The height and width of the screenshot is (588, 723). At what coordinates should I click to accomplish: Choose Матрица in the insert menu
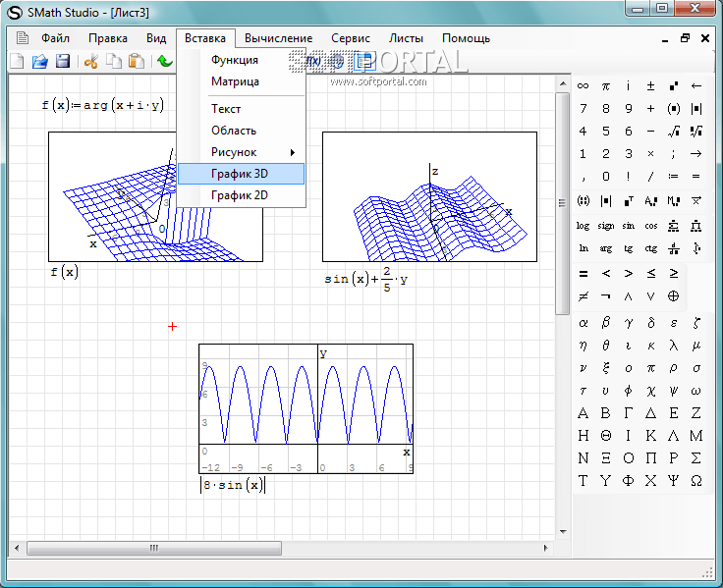(235, 81)
